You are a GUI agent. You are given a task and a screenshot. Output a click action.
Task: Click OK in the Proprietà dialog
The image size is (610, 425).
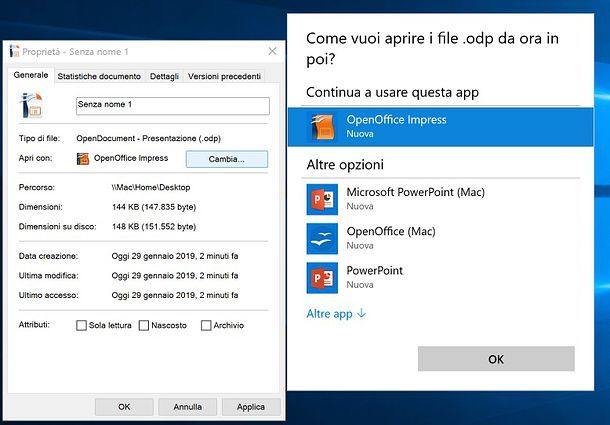click(x=124, y=407)
